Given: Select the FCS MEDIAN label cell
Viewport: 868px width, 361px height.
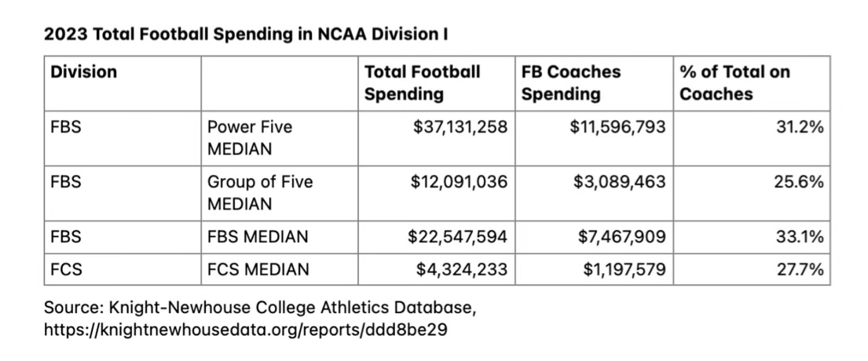Looking at the screenshot, I should click(x=258, y=269).
